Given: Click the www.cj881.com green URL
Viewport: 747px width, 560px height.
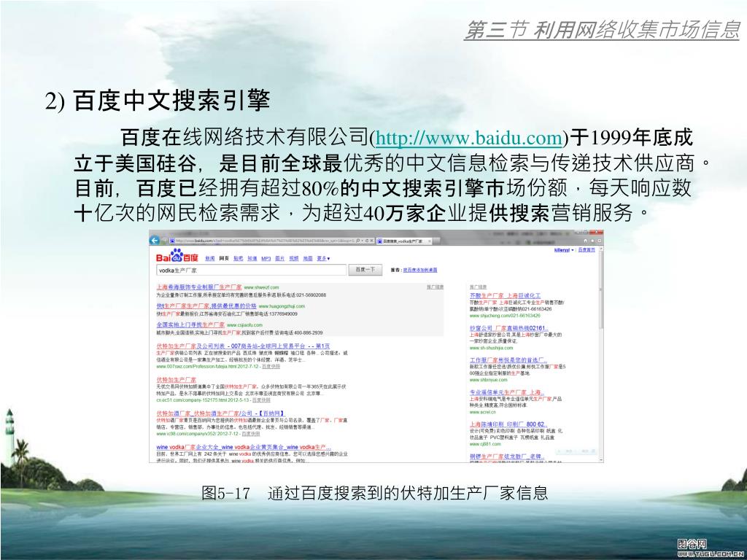Looking at the screenshot, I should pos(485,444).
